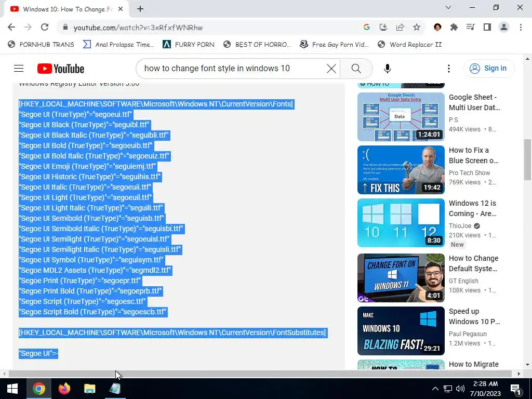Open the network status tray icon
Image resolution: width=532 pixels, height=399 pixels.
tap(447, 389)
